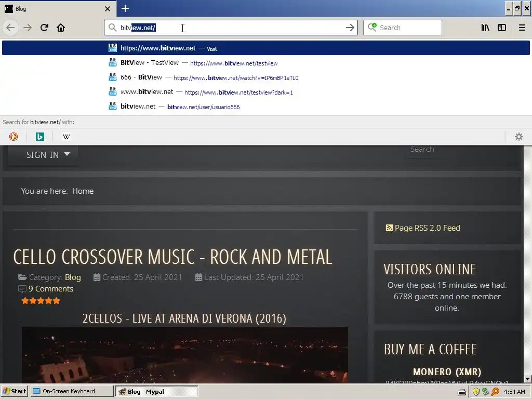Click Last Updated: 25 April 2021 text

[x=254, y=277]
